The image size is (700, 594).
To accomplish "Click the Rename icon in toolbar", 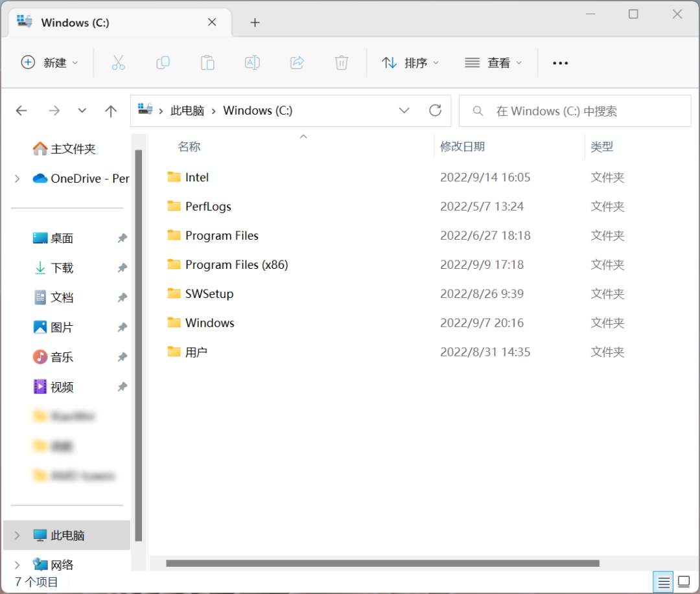I will 252,63.
